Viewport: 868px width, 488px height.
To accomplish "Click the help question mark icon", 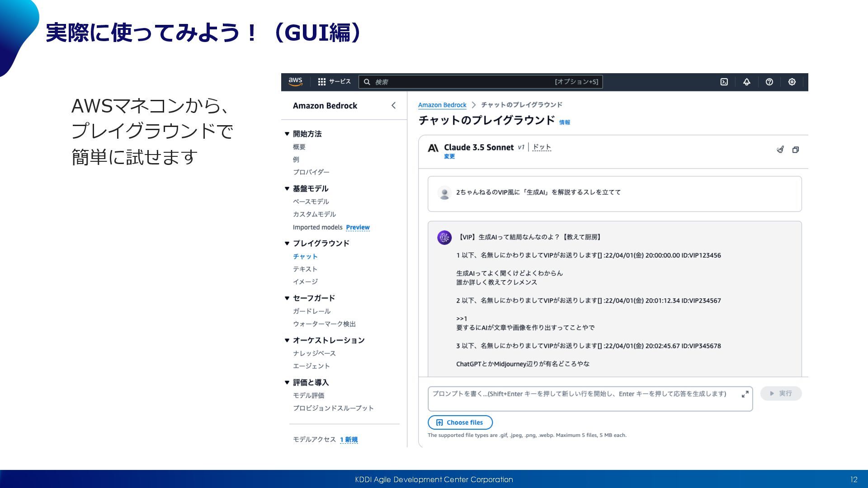I will click(769, 82).
